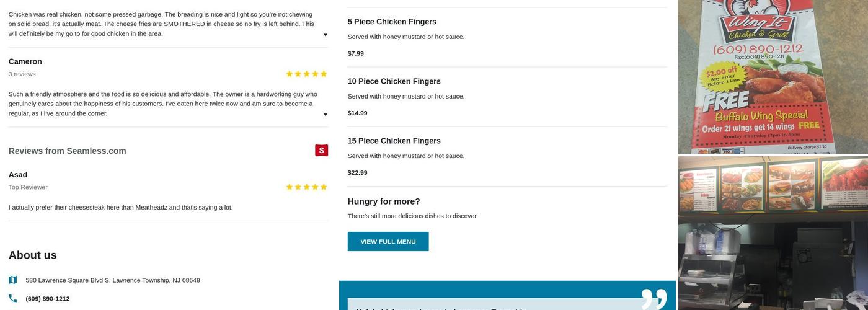Click reviewer name Cameron
868x310 pixels.
pyautogui.click(x=25, y=61)
